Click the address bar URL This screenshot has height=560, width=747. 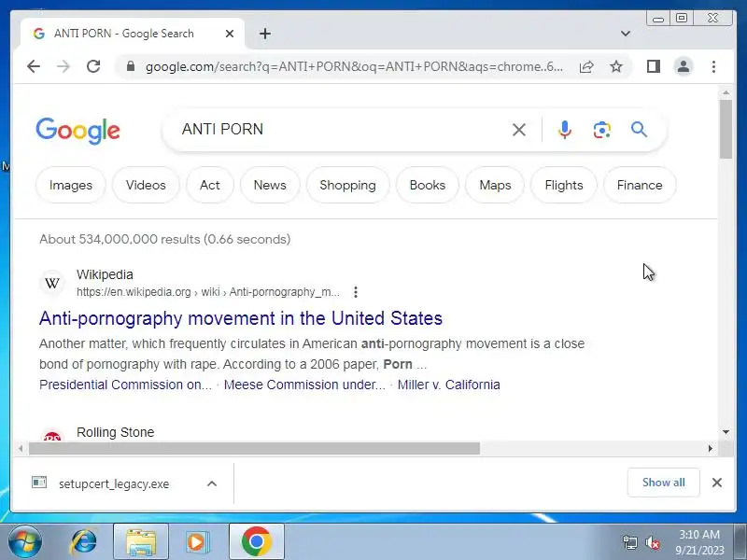[354, 66]
